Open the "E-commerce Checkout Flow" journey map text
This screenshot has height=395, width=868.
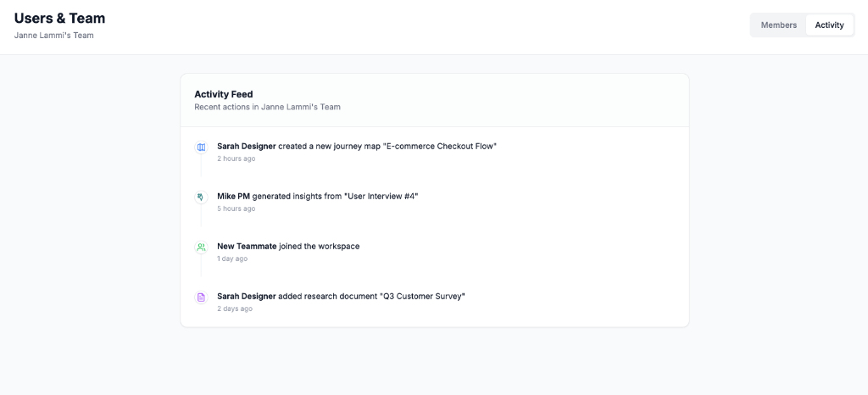(x=440, y=147)
